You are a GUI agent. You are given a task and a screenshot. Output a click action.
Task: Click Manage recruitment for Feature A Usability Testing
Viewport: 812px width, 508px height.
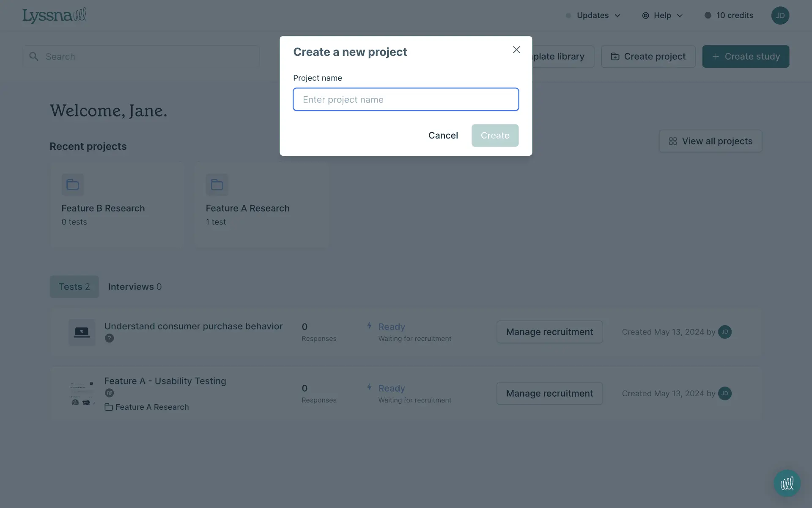pyautogui.click(x=549, y=393)
